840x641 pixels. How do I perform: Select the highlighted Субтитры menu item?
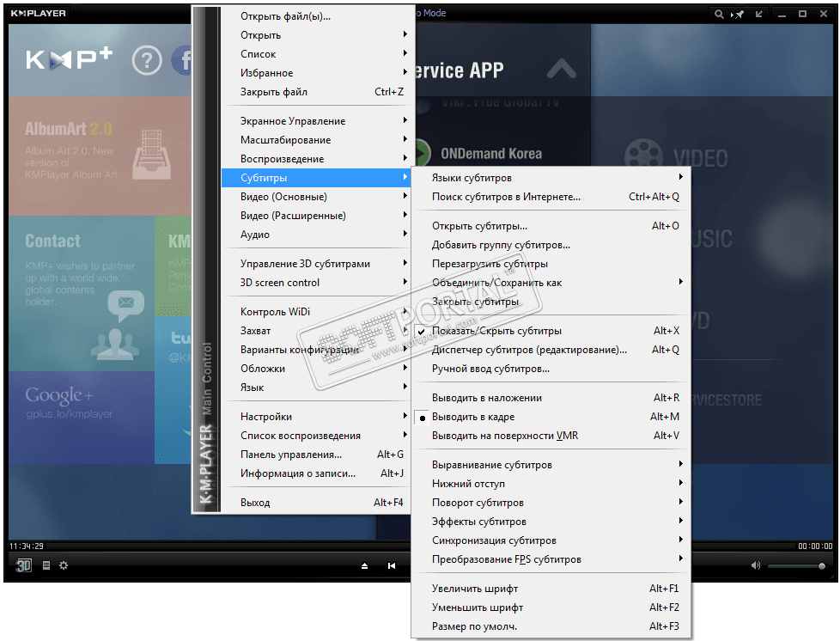click(x=315, y=177)
